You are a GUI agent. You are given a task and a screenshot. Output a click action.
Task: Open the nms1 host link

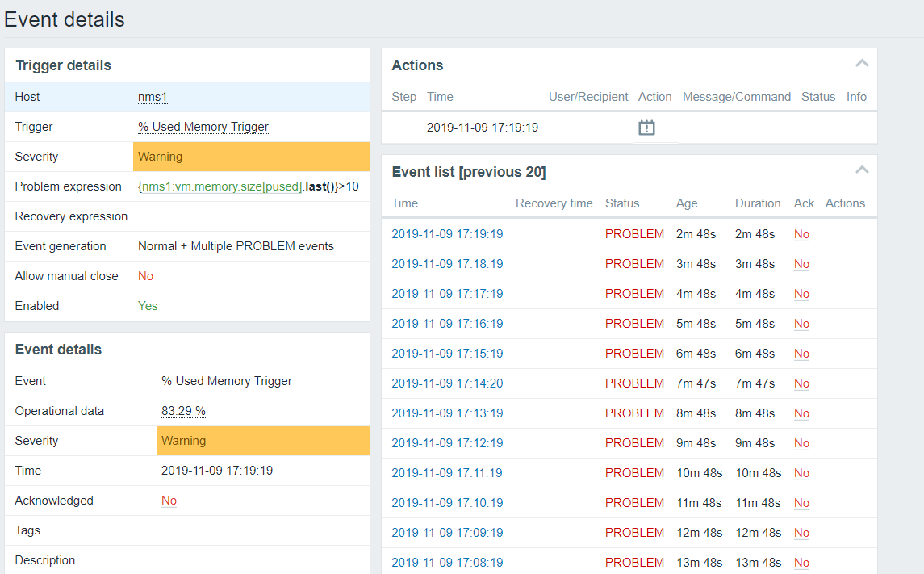(153, 97)
